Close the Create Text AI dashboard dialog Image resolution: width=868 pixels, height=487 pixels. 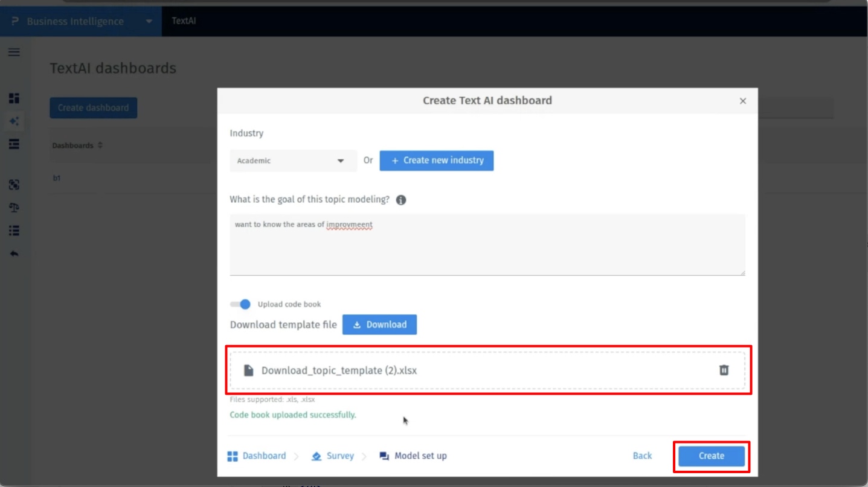pos(743,101)
